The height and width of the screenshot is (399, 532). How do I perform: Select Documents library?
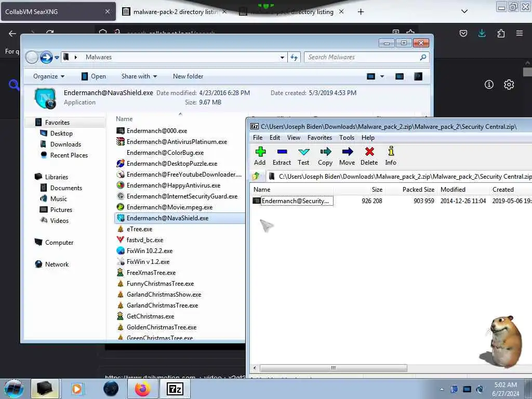(x=61, y=188)
